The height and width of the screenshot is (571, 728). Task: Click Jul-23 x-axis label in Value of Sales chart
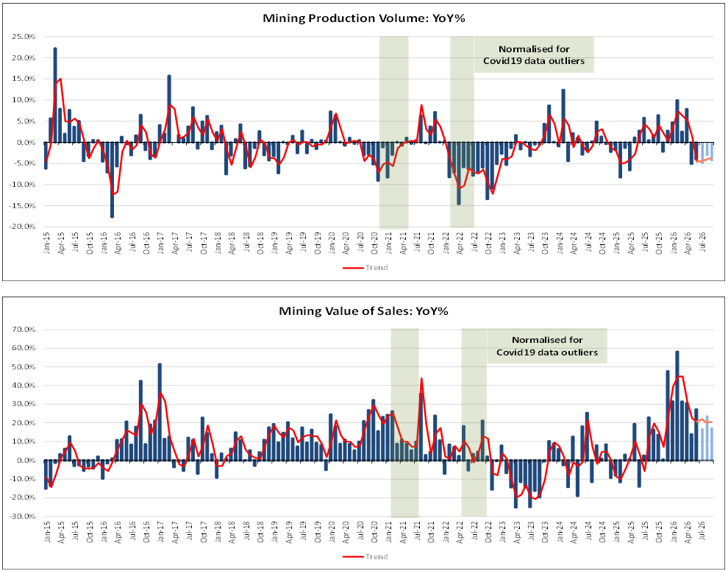coord(531,531)
